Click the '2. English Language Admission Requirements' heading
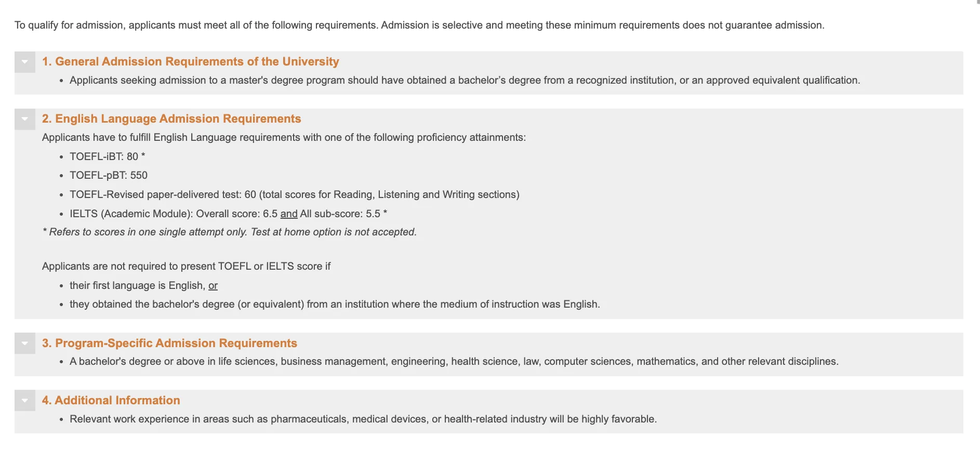Screen dimensions: 980x449 click(171, 119)
